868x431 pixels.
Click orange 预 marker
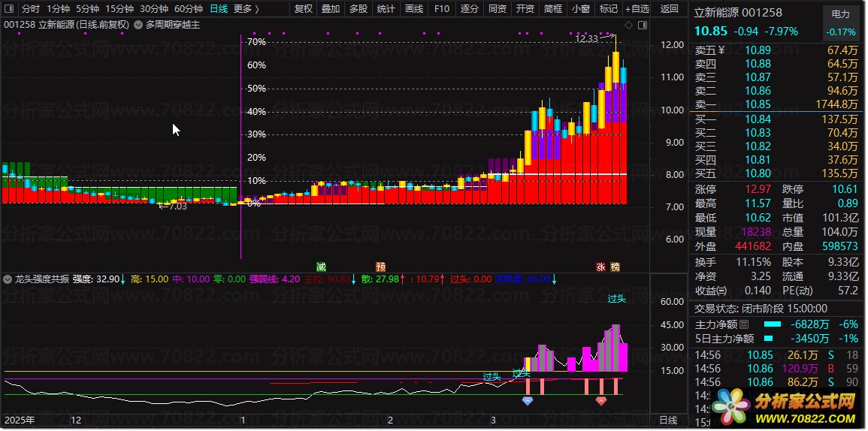(380, 267)
